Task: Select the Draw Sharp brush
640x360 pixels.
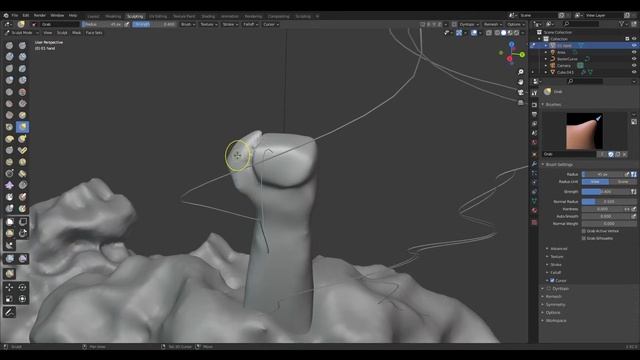Action: tap(22, 45)
